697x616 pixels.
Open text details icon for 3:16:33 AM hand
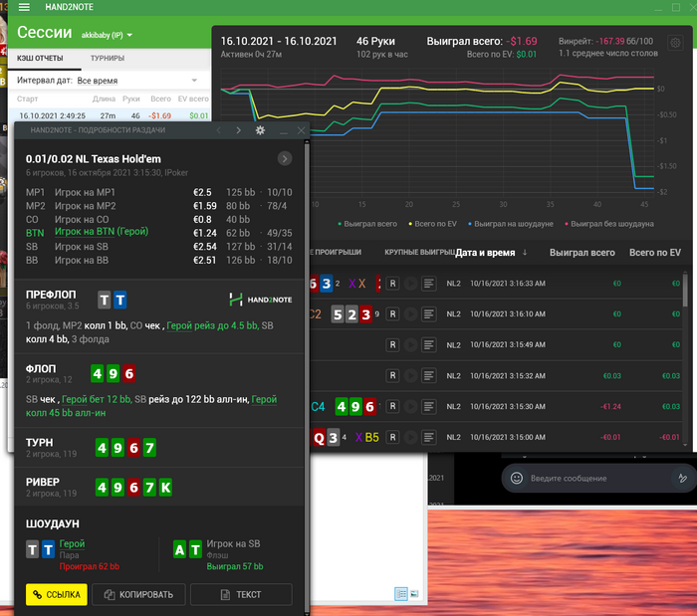pyautogui.click(x=428, y=284)
